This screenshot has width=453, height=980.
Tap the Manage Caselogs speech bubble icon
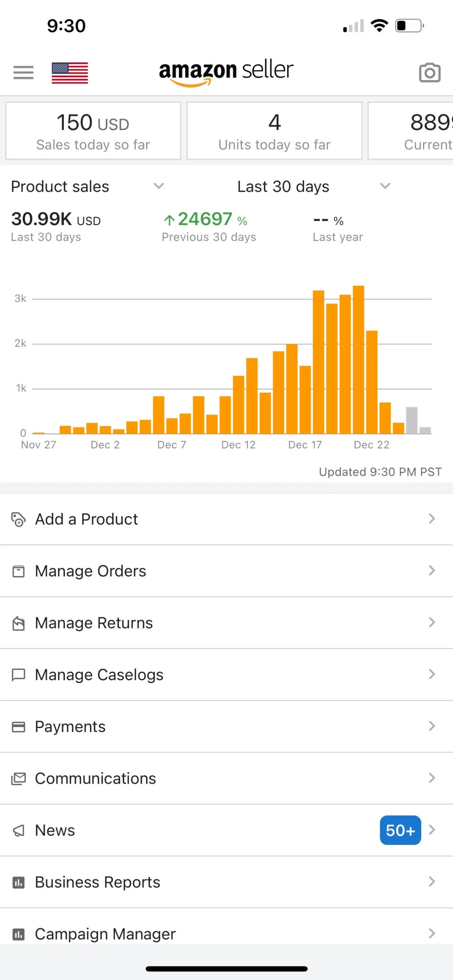pyautogui.click(x=18, y=675)
